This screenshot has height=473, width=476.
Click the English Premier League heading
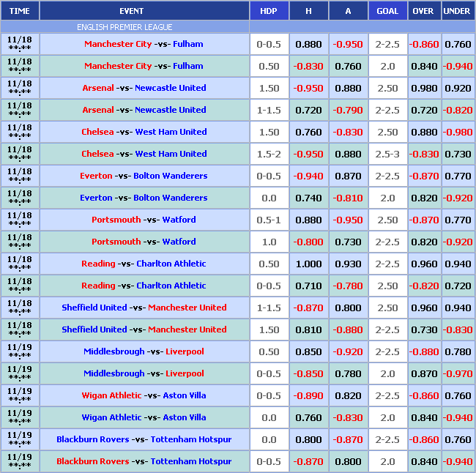tap(124, 27)
